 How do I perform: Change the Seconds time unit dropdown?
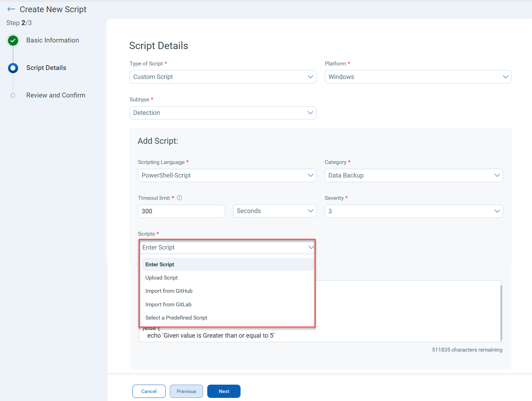coord(275,211)
